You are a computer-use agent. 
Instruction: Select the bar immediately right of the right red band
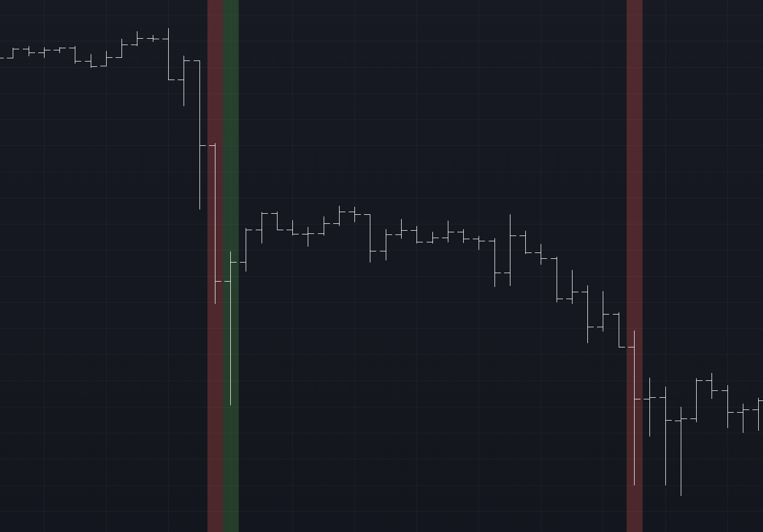(649, 406)
